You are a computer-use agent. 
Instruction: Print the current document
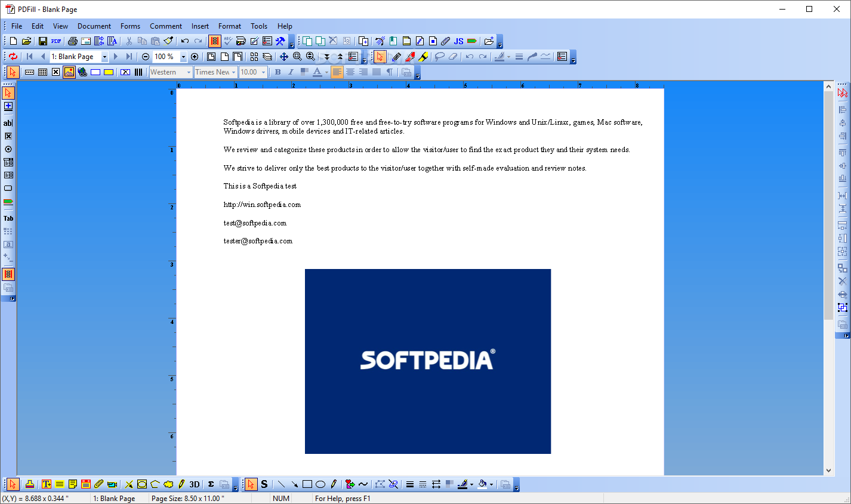click(73, 41)
